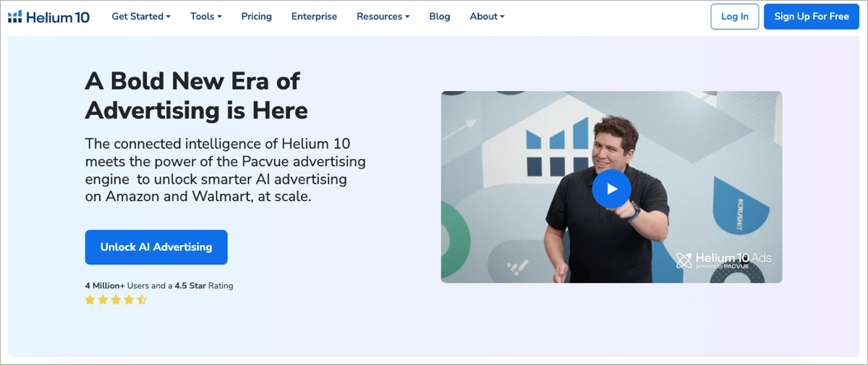The width and height of the screenshot is (868, 365).
Task: Open the Pricing page
Action: 257,17
